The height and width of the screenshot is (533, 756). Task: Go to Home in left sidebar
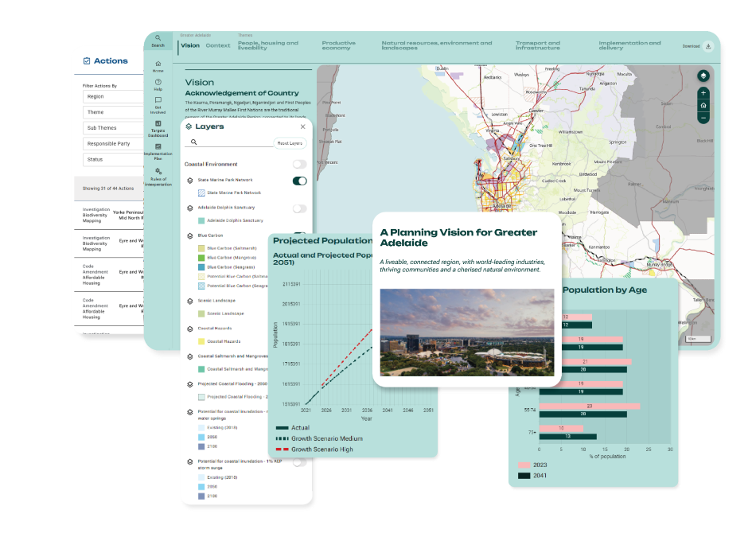click(x=158, y=66)
